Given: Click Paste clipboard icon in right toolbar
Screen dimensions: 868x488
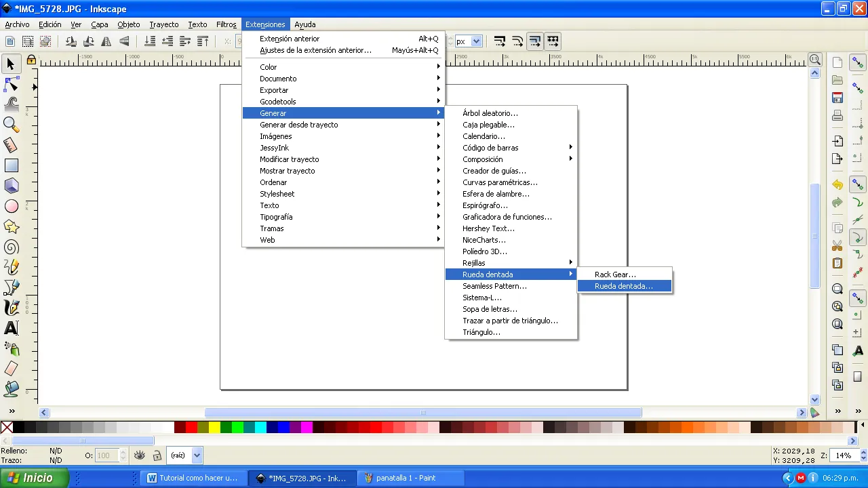Looking at the screenshot, I should (x=837, y=263).
